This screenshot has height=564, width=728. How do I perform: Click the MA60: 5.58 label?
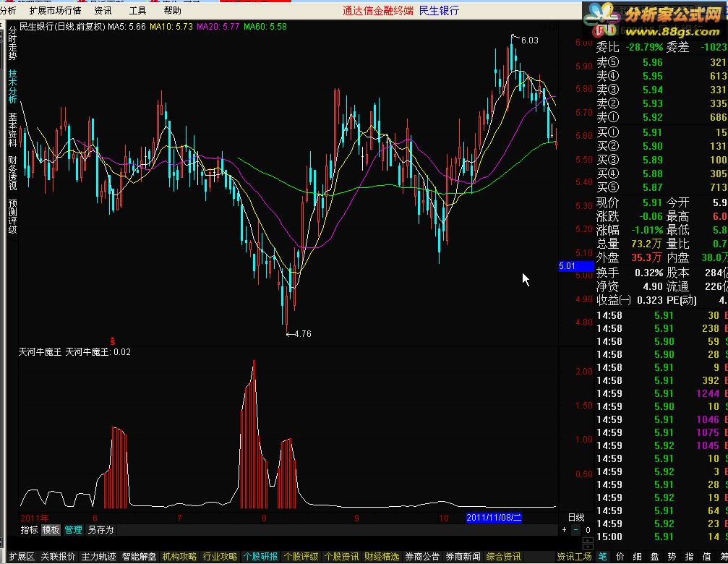[x=265, y=27]
